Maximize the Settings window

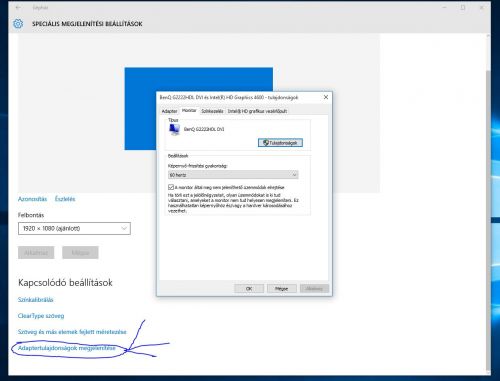tap(463, 7)
